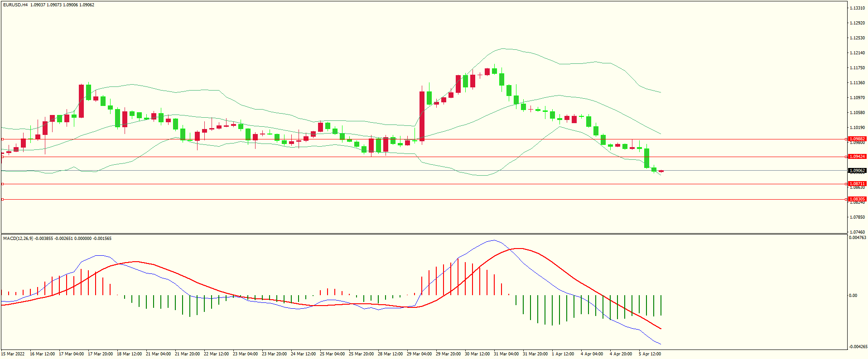Screen dimensions: 868x359
Task: Click the 18 Mar 12:00 time label
Action: point(129,354)
